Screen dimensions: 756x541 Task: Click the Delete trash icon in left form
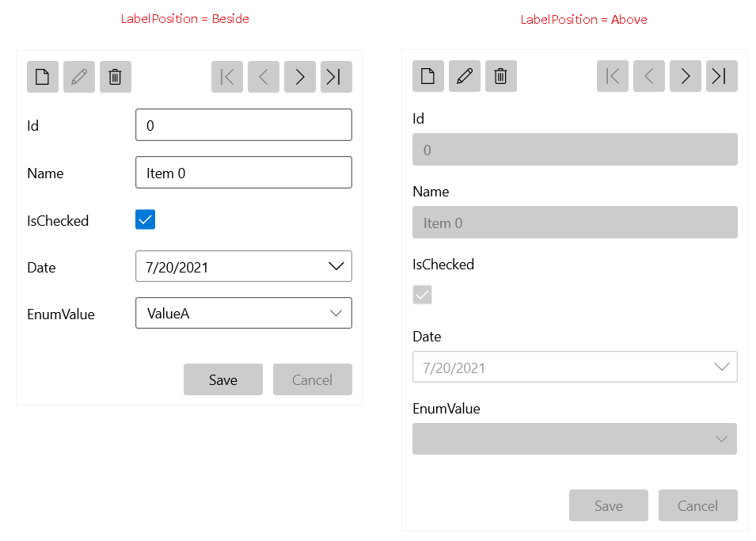tap(116, 77)
